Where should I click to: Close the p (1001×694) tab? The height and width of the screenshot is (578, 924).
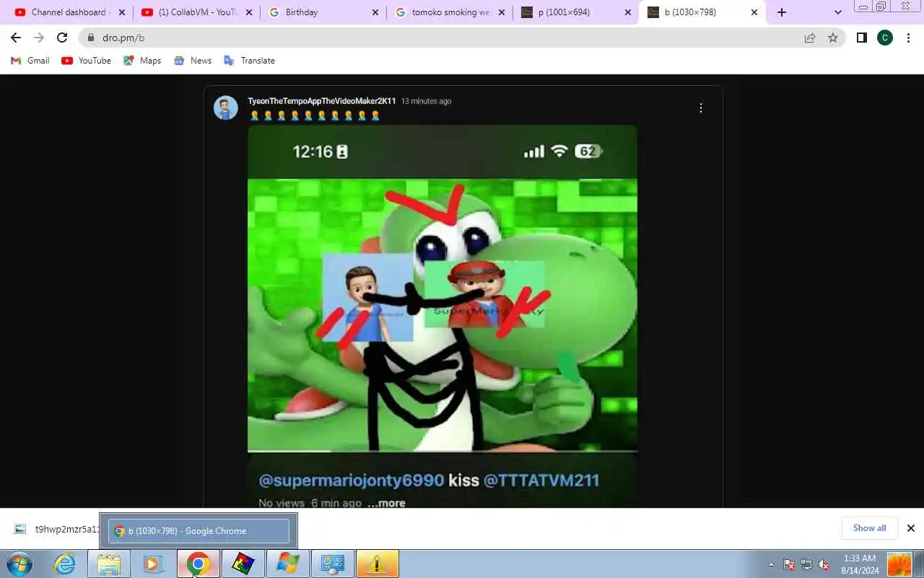click(x=628, y=12)
